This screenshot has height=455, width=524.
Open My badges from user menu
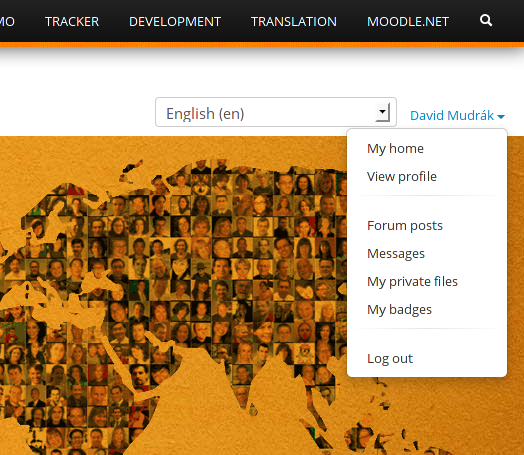pyautogui.click(x=399, y=310)
